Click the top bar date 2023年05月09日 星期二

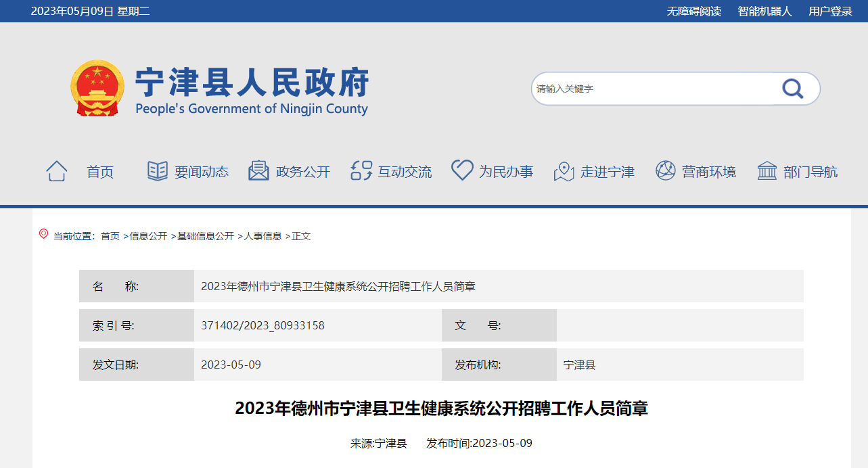pyautogui.click(x=90, y=11)
